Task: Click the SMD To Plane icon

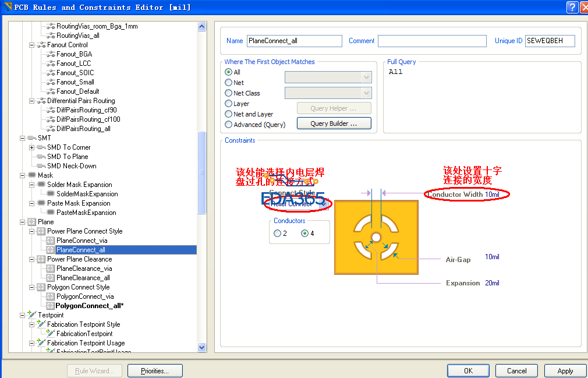Action: pyautogui.click(x=41, y=157)
